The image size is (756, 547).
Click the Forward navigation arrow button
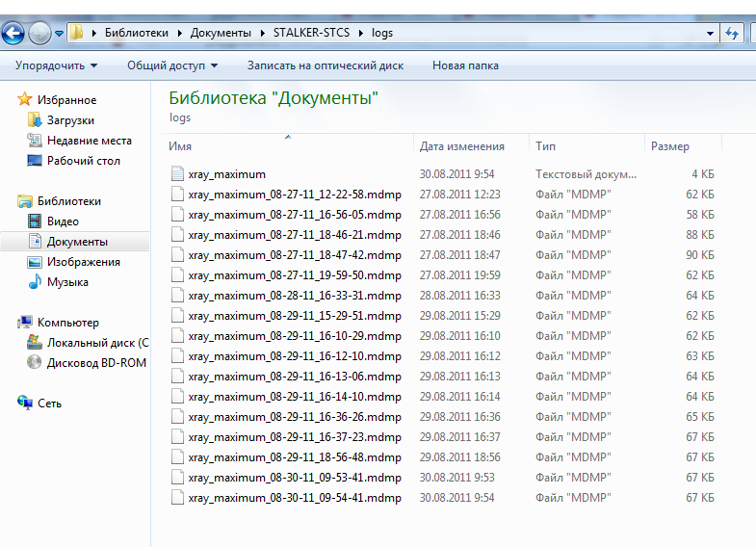pos(39,33)
